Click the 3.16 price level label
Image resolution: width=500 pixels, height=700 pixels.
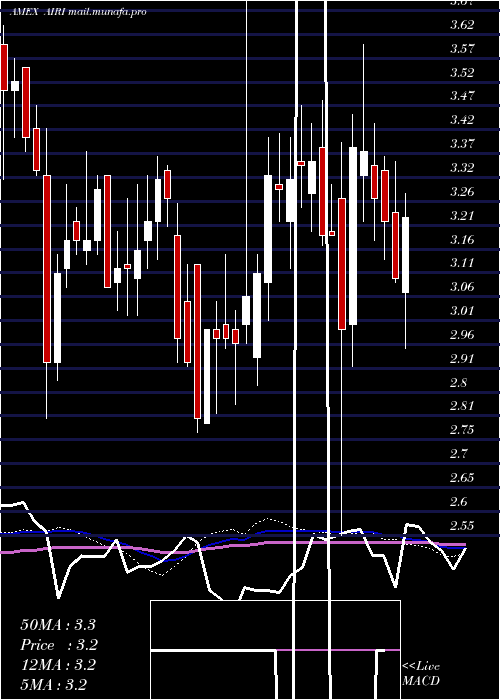462,240
